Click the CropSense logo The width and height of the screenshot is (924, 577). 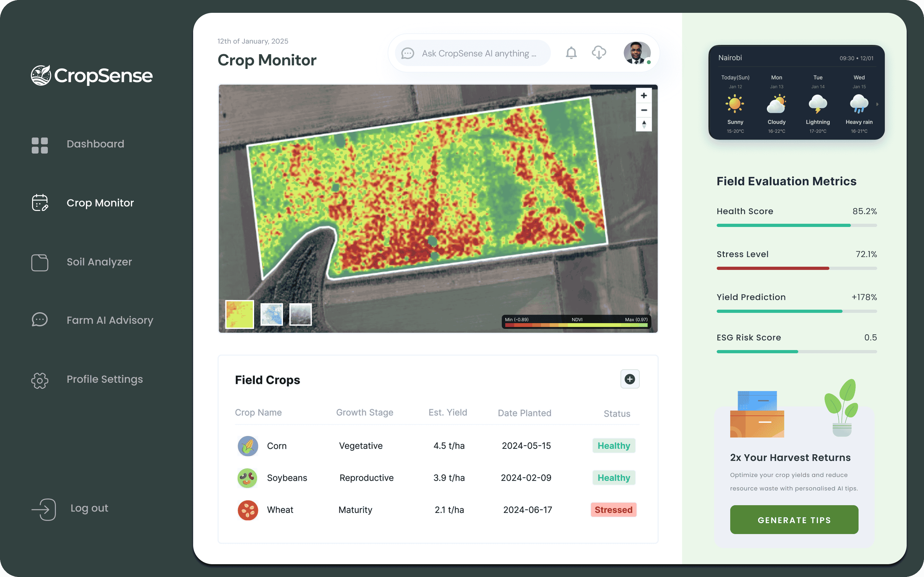(92, 75)
